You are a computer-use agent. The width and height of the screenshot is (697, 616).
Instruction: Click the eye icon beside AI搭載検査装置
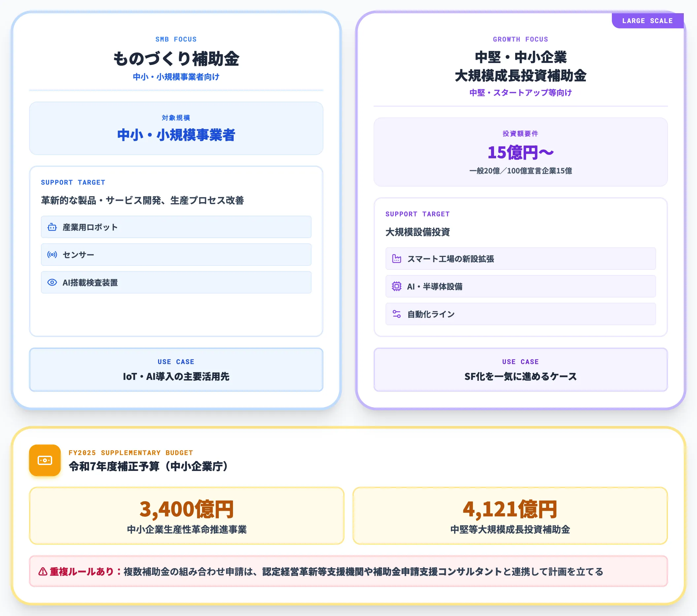pos(52,283)
